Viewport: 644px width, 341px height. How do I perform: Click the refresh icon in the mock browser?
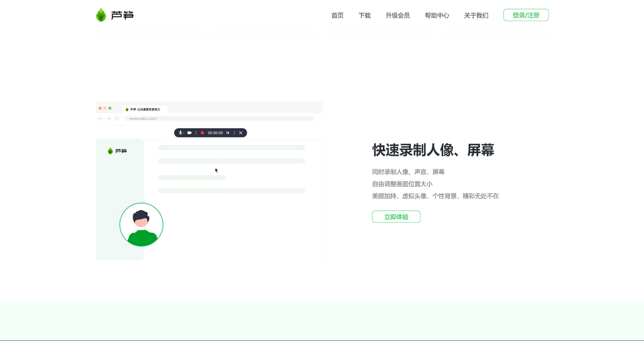point(117,118)
